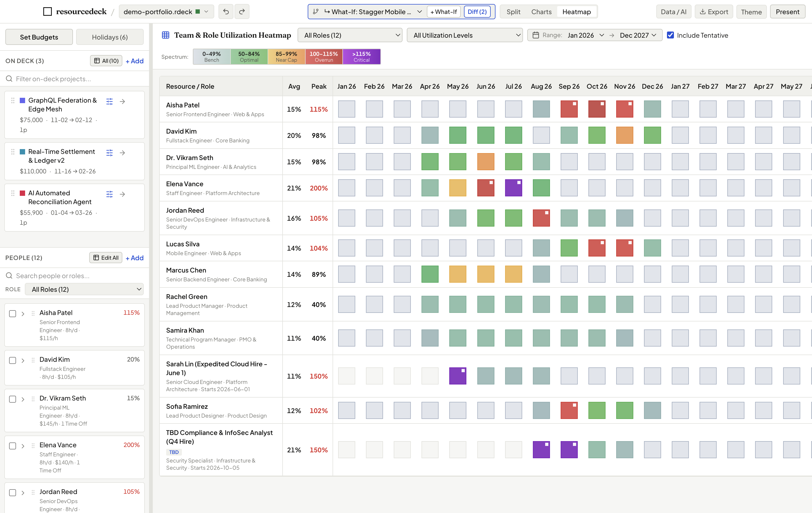
Task: Open the Jan 2026 range start dropdown
Action: pos(585,35)
